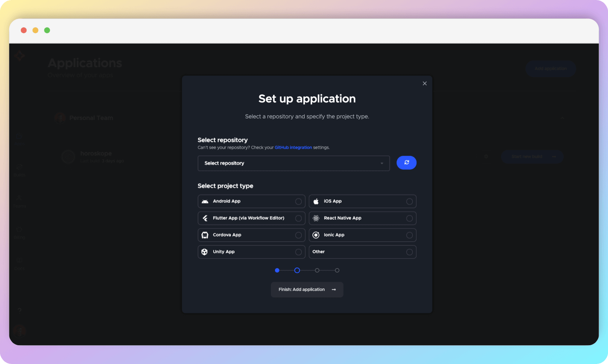Open settings gear next to Start new build
Viewport: 608px width, 364px height.
[x=486, y=156]
